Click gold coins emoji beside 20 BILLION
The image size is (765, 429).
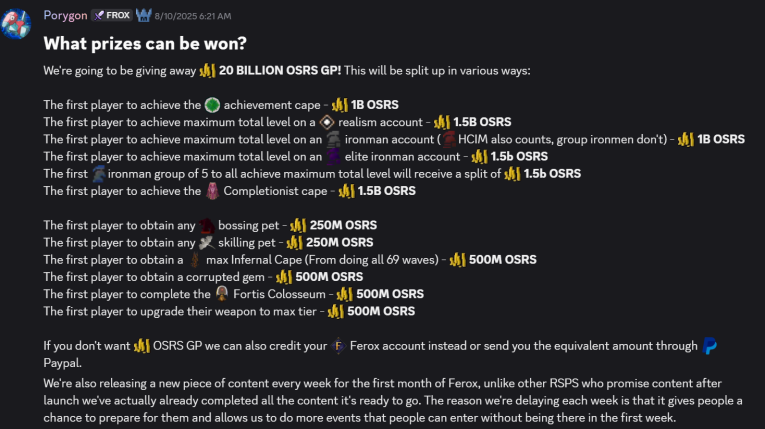[207, 70]
